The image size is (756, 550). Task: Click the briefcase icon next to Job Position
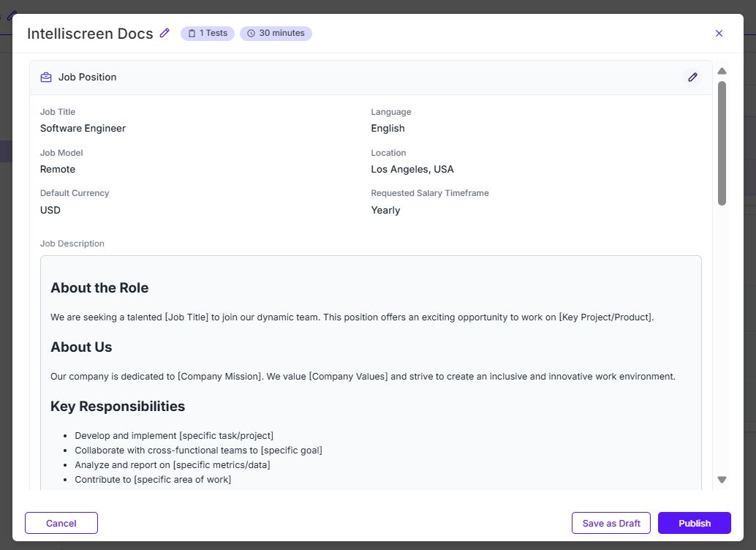pos(46,78)
